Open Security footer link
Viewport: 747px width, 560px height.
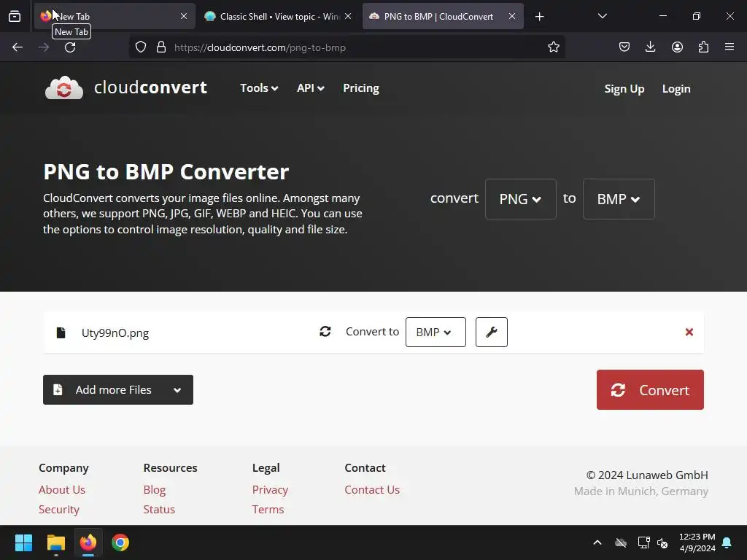59,509
